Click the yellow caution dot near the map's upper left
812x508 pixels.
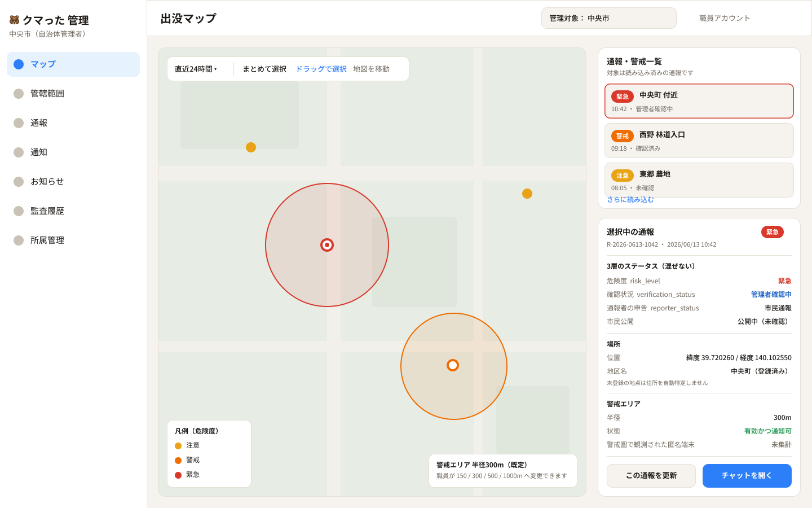tap(251, 147)
